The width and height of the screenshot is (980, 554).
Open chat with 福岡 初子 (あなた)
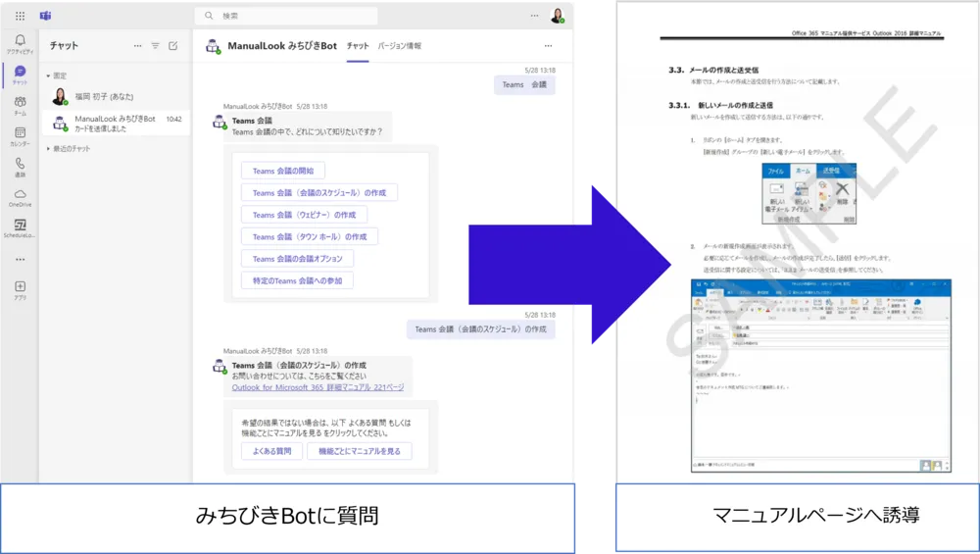[116, 97]
